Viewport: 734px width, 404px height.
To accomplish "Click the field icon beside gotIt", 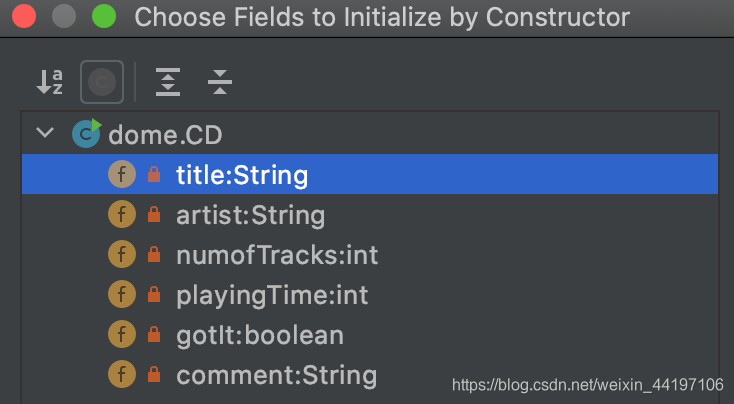I will (x=122, y=335).
